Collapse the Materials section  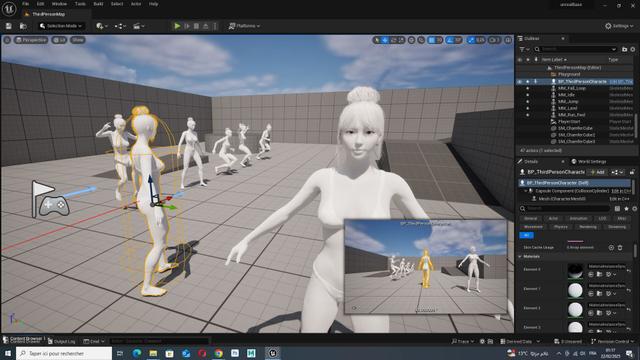[520, 257]
